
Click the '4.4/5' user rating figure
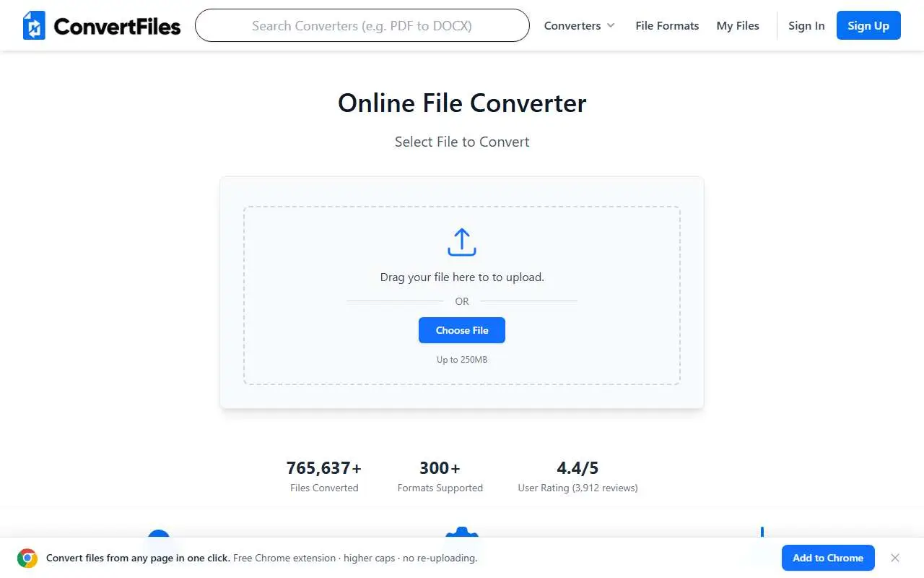tap(577, 468)
